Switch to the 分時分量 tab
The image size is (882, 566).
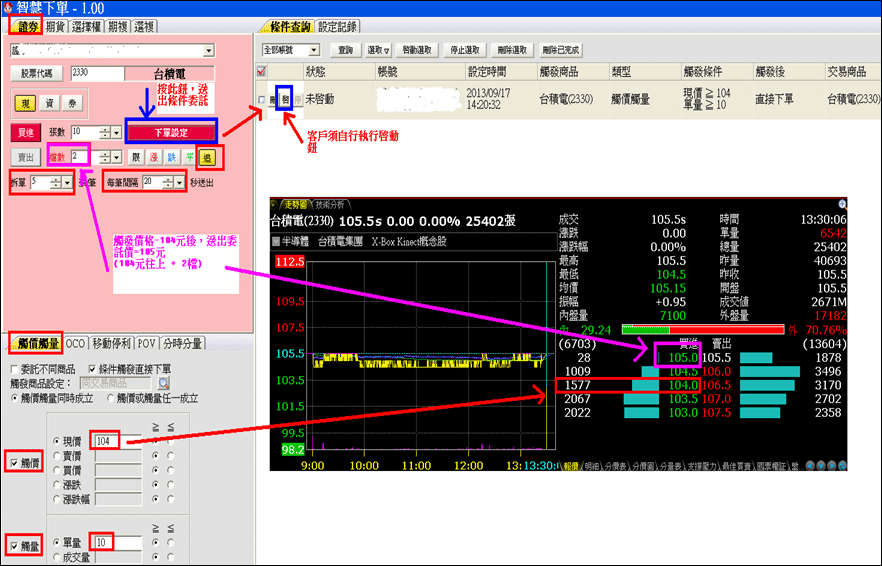[x=182, y=344]
